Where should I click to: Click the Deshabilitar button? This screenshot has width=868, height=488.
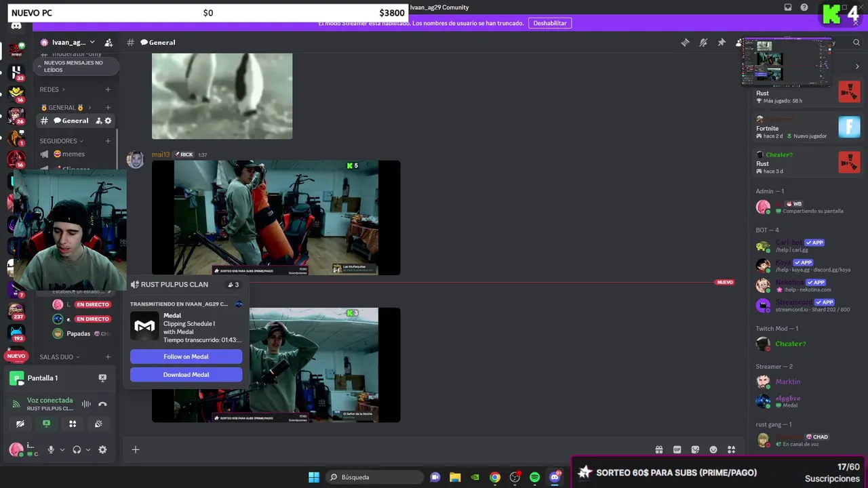point(550,23)
